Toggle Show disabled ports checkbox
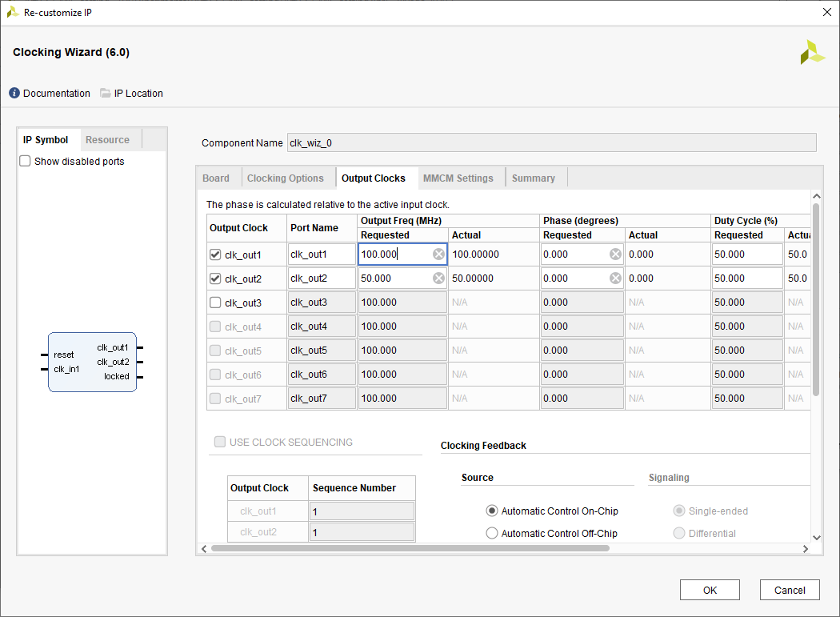The width and height of the screenshot is (840, 617). coord(25,162)
